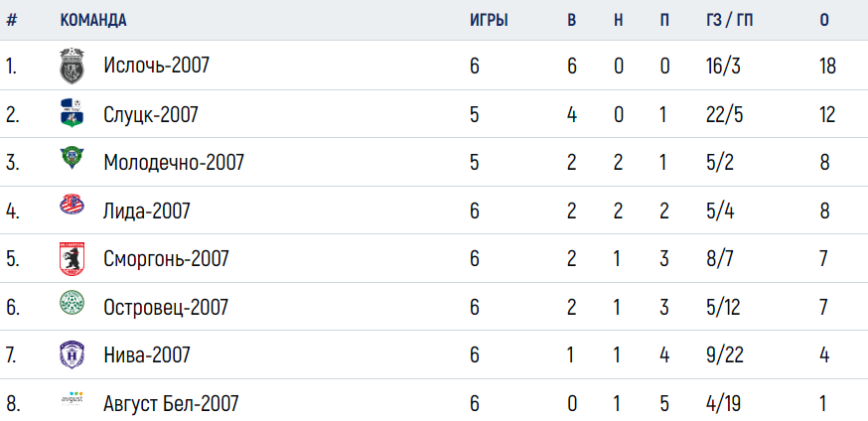The height and width of the screenshot is (421, 868).
Task: Click the Ислочь-2007 team crest icon
Action: (72, 66)
